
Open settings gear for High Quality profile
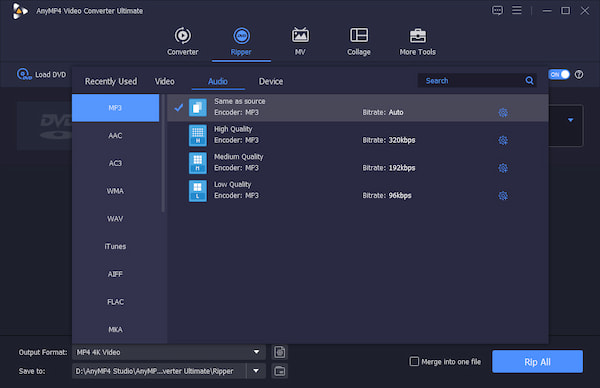(x=503, y=140)
